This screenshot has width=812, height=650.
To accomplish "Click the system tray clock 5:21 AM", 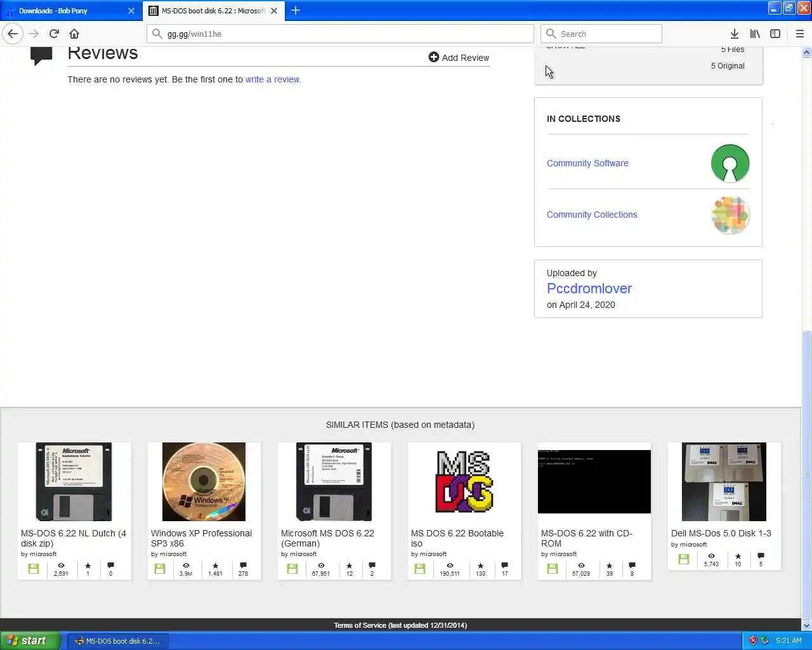I will (x=789, y=641).
